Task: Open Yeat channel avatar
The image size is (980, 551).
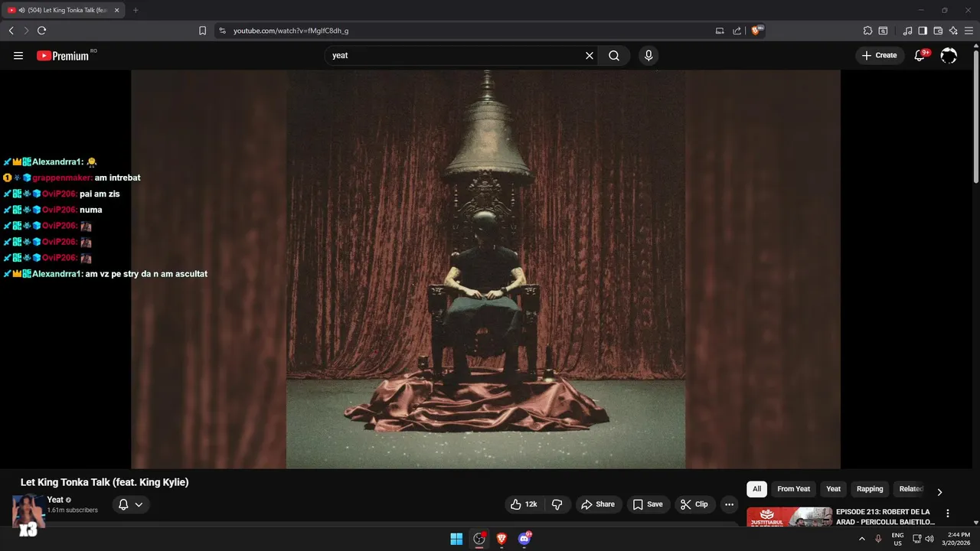Action: point(28,510)
